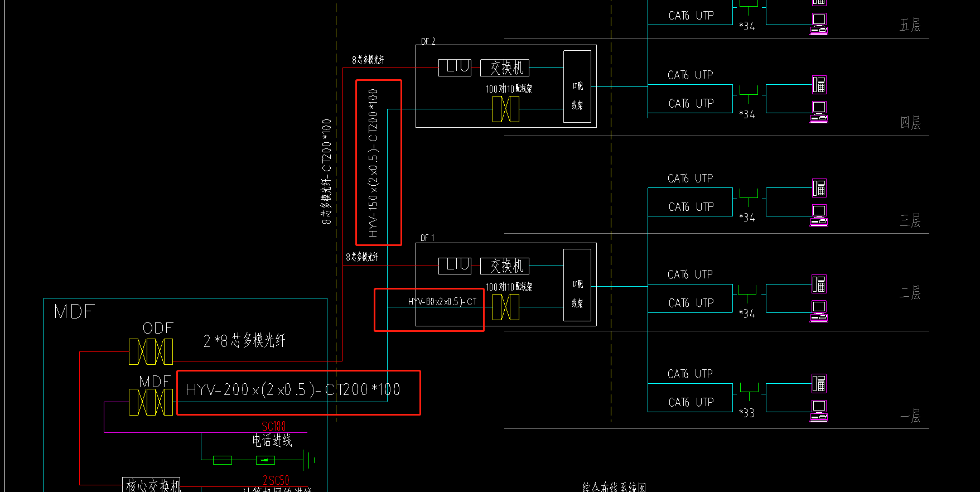
Task: Select the computer symbol on 三层
Action: (x=819, y=215)
